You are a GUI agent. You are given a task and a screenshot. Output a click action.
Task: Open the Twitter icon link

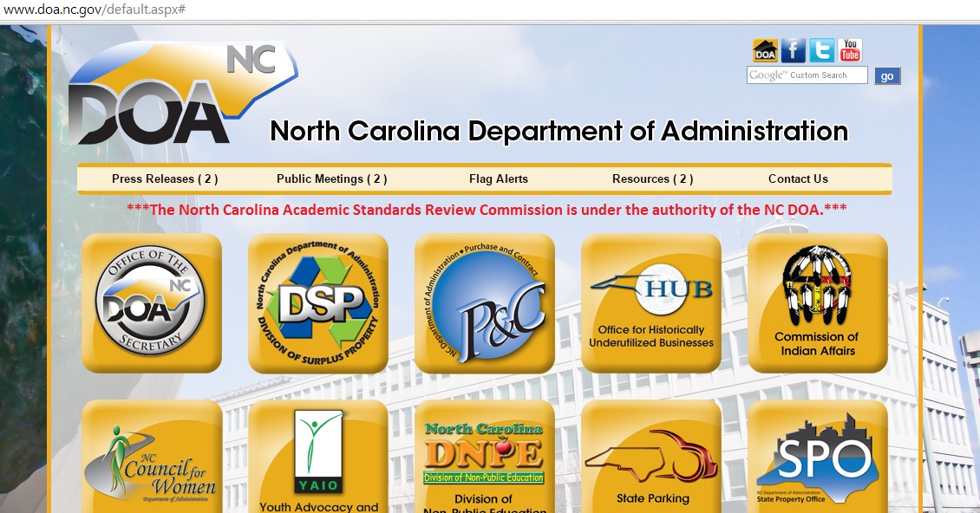(x=821, y=51)
